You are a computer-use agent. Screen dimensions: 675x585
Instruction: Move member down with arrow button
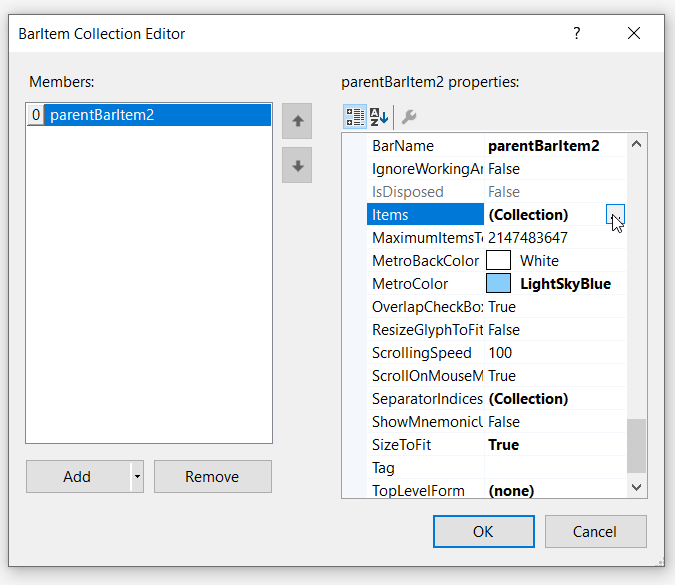[x=297, y=165]
